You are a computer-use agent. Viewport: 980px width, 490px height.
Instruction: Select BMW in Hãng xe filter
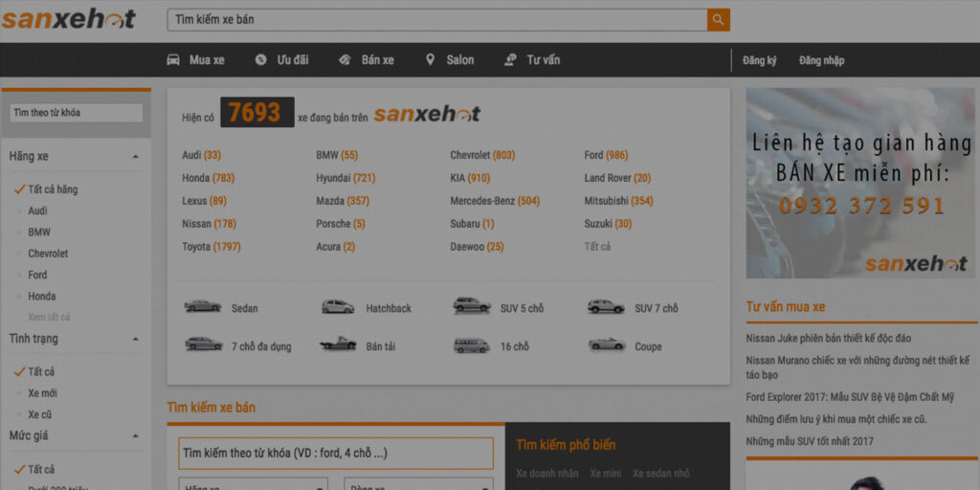tap(38, 232)
